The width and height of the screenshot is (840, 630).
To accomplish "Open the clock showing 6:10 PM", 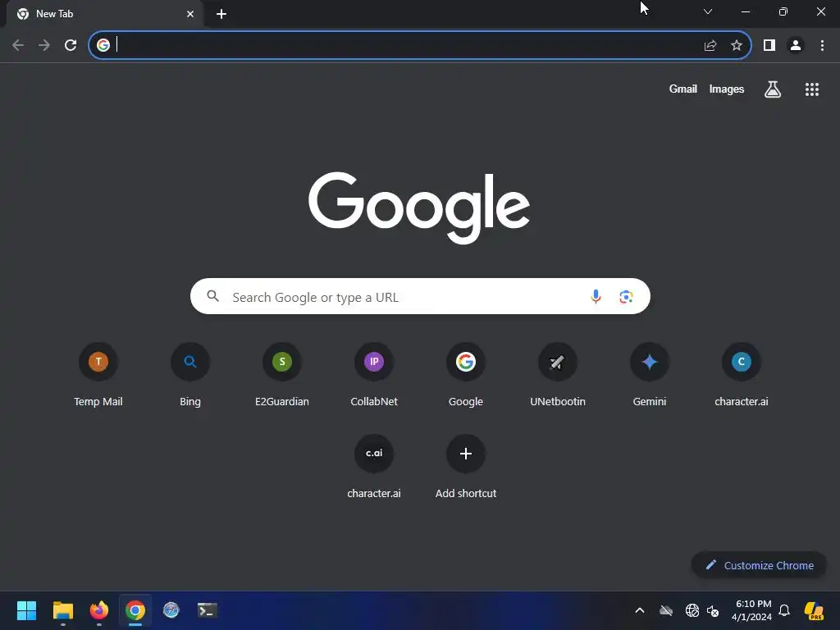I will [752, 610].
